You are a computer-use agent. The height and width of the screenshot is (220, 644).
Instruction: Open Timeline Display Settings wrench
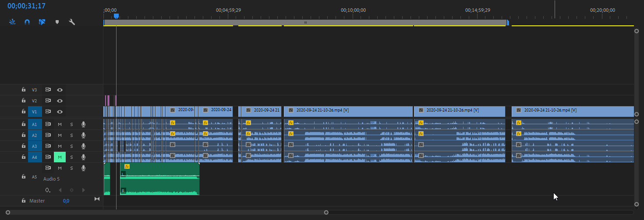click(72, 21)
